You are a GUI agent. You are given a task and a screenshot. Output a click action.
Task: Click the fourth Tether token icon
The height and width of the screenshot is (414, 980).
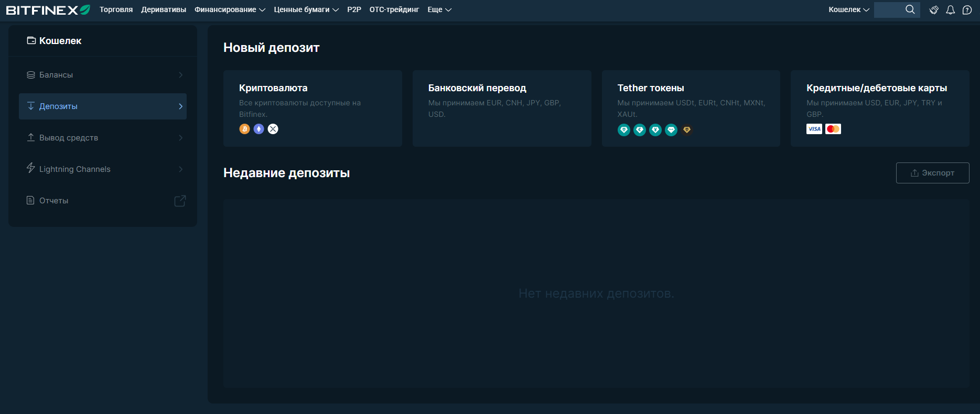(x=671, y=130)
